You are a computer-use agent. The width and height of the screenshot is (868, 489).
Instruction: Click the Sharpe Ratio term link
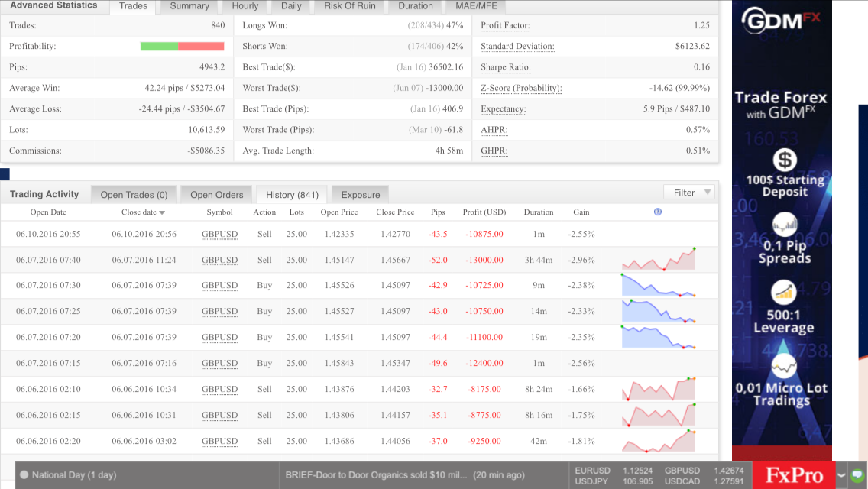pyautogui.click(x=505, y=67)
